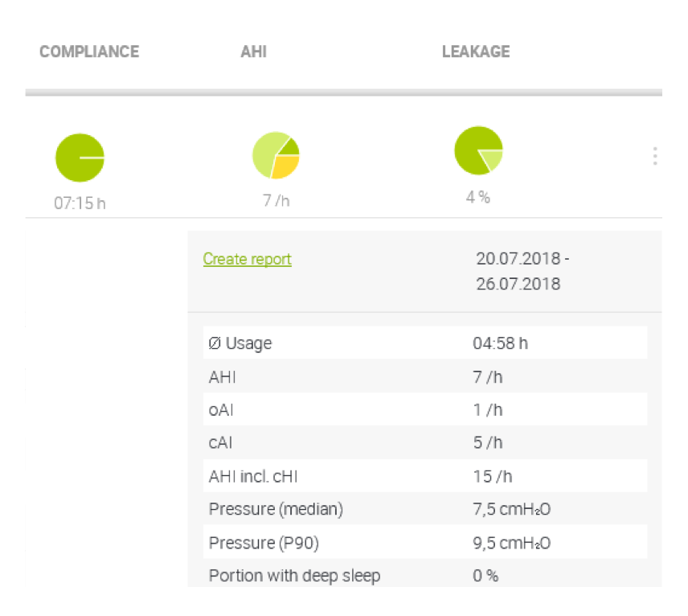Click the Compliance pie chart icon
Screen dimensions: 688x616
[80, 158]
